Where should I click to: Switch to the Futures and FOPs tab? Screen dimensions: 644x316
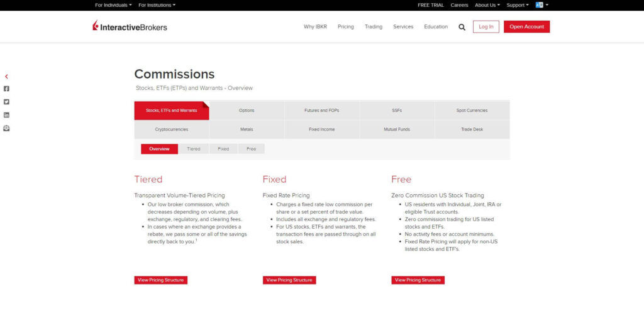point(321,111)
